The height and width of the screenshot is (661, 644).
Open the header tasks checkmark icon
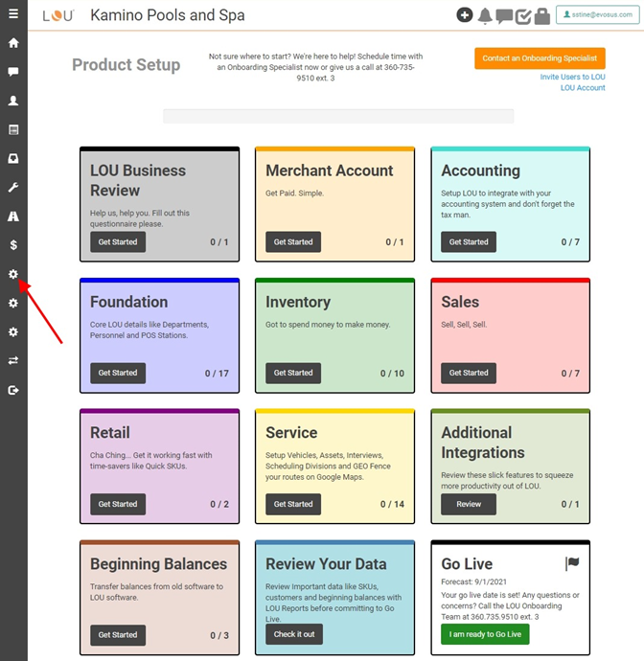[x=523, y=17]
